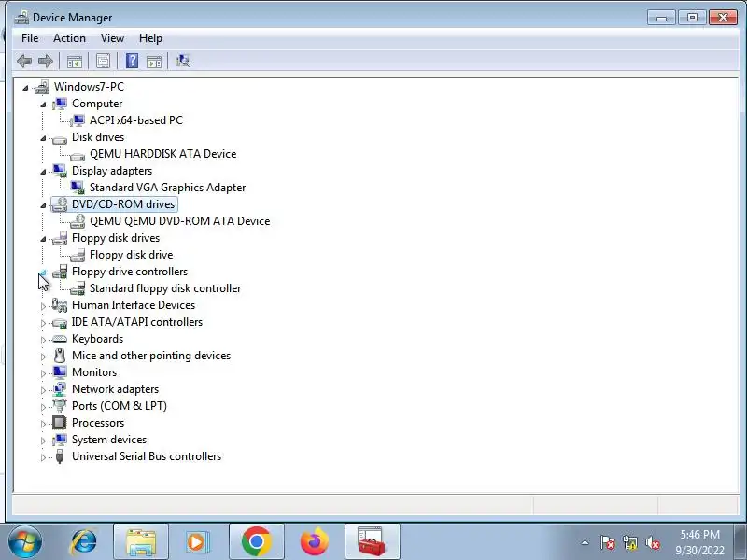Click the Floppy disk drives icon
This screenshot has height=560, width=747.
point(60,238)
